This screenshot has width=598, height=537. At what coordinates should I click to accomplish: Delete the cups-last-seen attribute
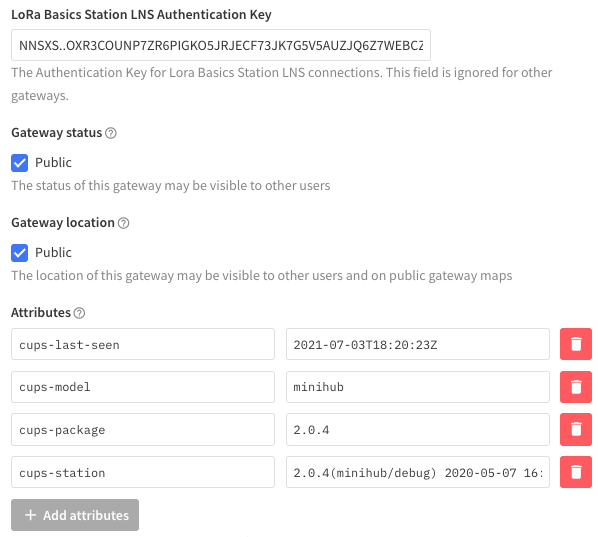coord(575,344)
